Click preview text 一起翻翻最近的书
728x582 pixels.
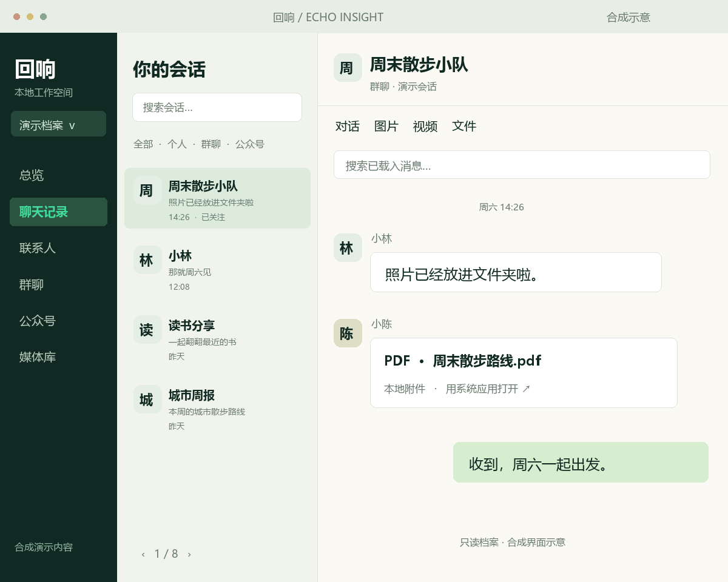point(203,342)
